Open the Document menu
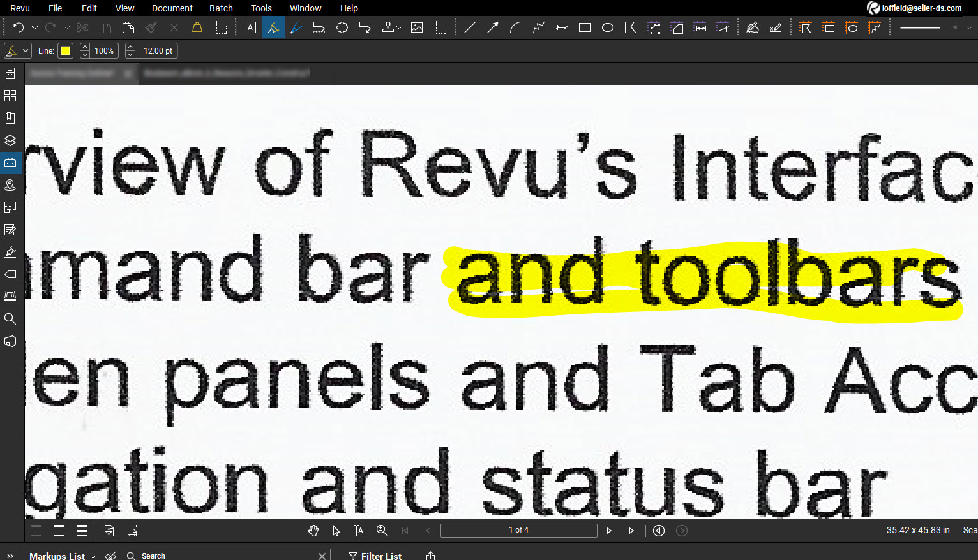This screenshot has height=560, width=978. click(172, 8)
